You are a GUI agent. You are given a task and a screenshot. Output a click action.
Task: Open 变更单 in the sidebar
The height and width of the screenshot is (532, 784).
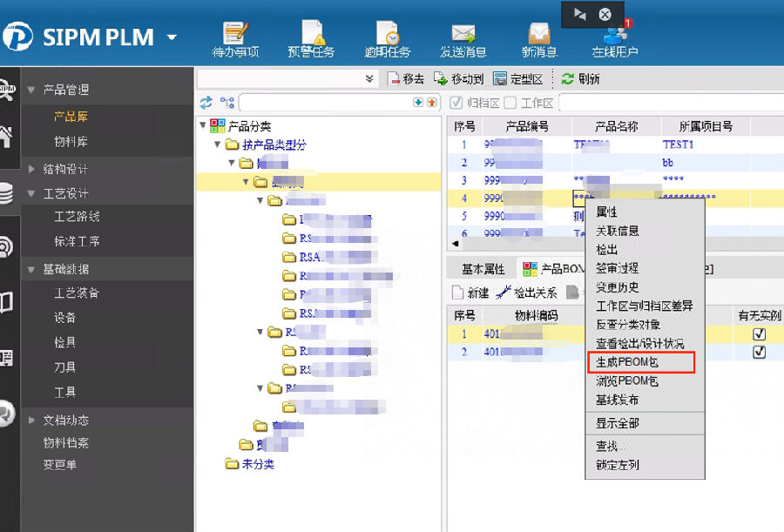tap(59, 465)
